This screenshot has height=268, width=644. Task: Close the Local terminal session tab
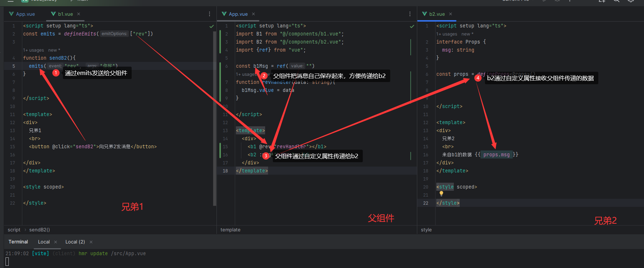pyautogui.click(x=56, y=242)
